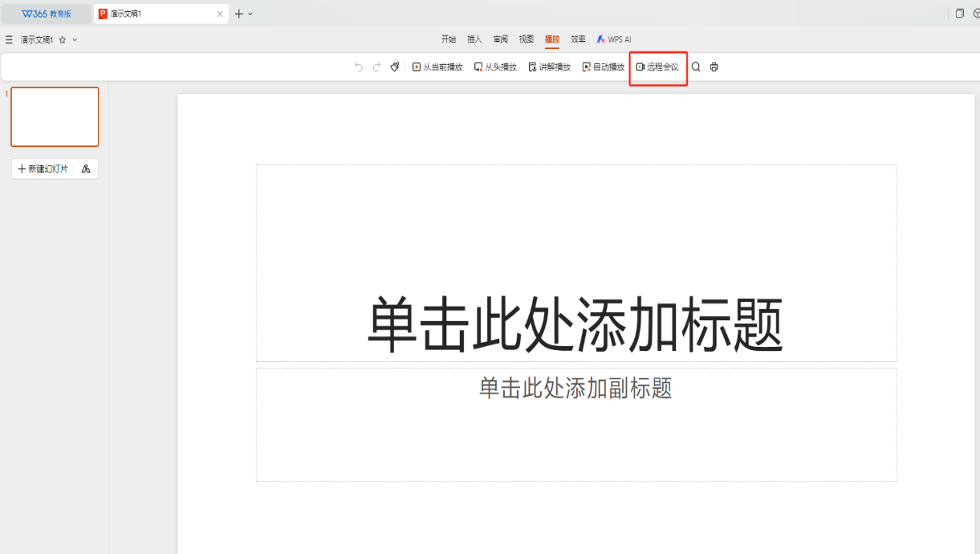This screenshot has height=554, width=980.
Task: Select the format painter brush icon
Action: tap(395, 67)
